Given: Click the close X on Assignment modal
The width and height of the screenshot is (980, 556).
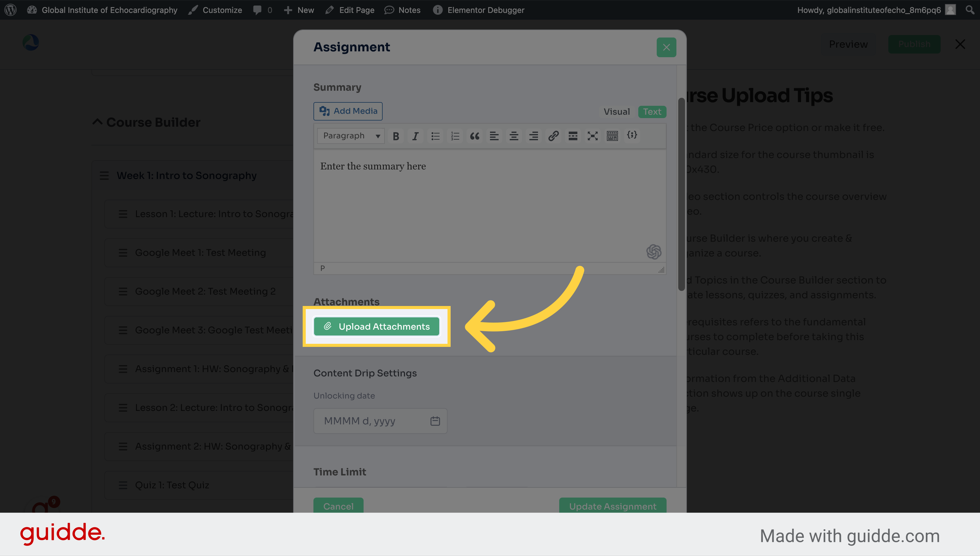Looking at the screenshot, I should point(666,47).
